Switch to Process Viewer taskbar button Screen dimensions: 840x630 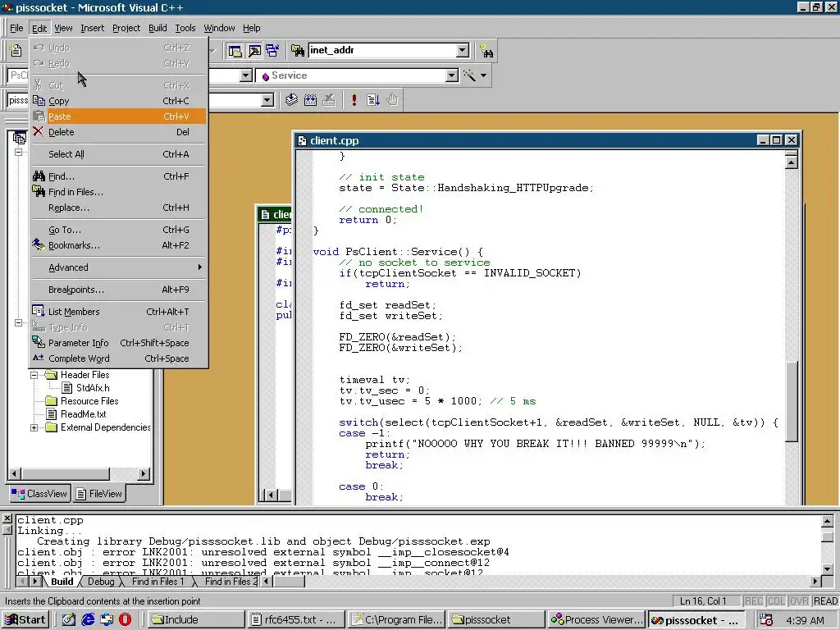597,620
